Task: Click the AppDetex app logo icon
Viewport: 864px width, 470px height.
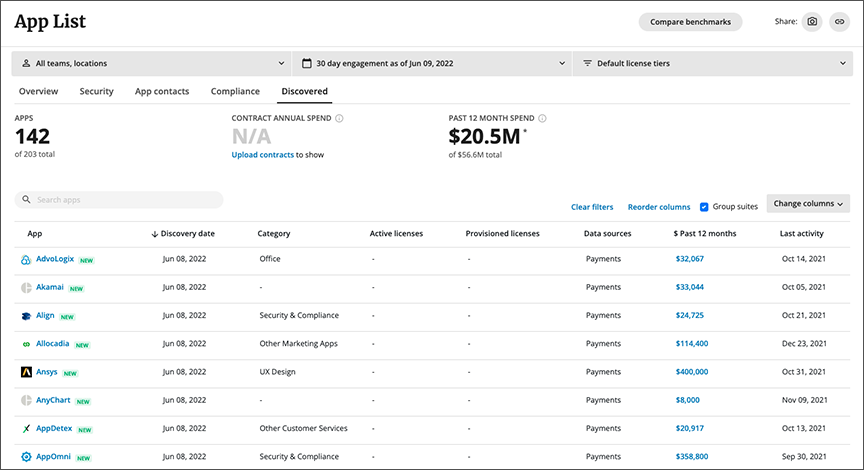Action: coord(26,429)
